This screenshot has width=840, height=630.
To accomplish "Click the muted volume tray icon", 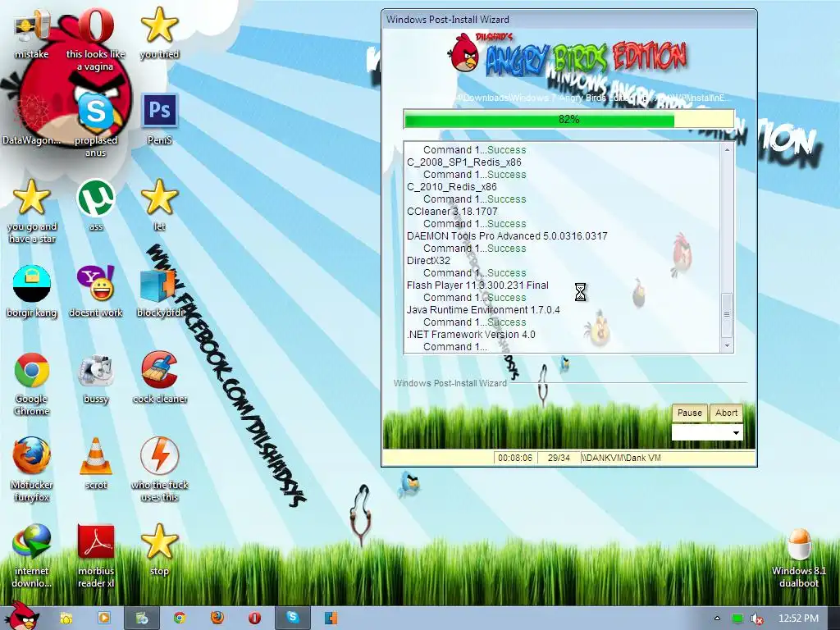I will click(757, 619).
